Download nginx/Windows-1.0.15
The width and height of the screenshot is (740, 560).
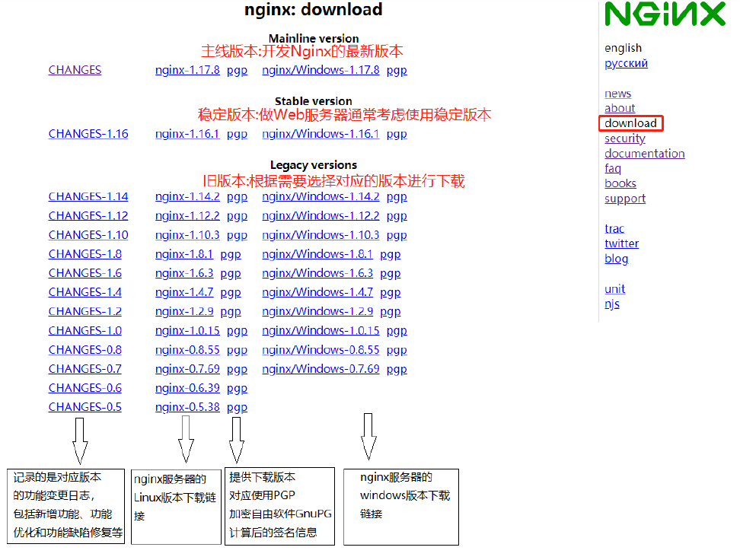tap(321, 331)
